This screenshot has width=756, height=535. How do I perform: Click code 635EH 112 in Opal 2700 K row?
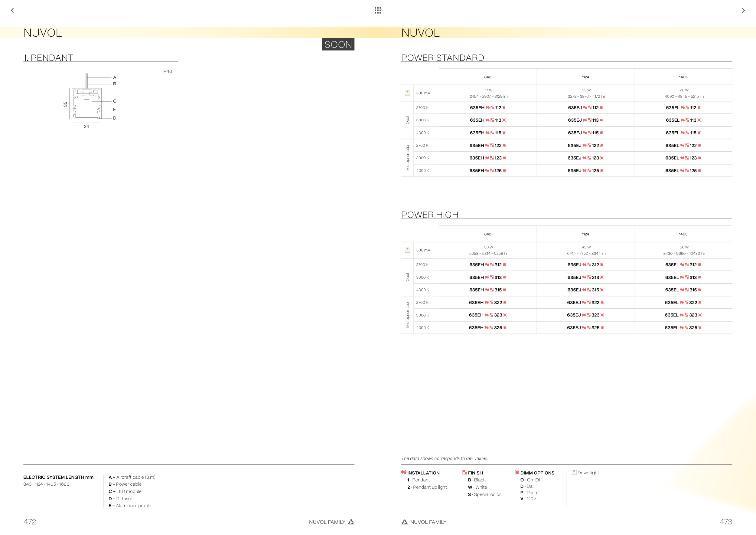point(488,108)
